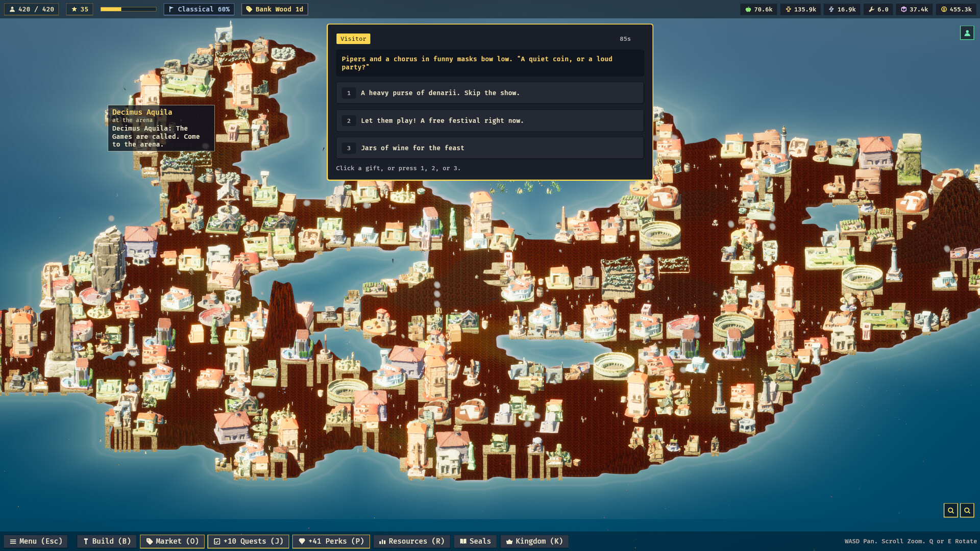Screen dimensions: 980x551
Task: Click the star rating showing 35
Action: (x=80, y=9)
